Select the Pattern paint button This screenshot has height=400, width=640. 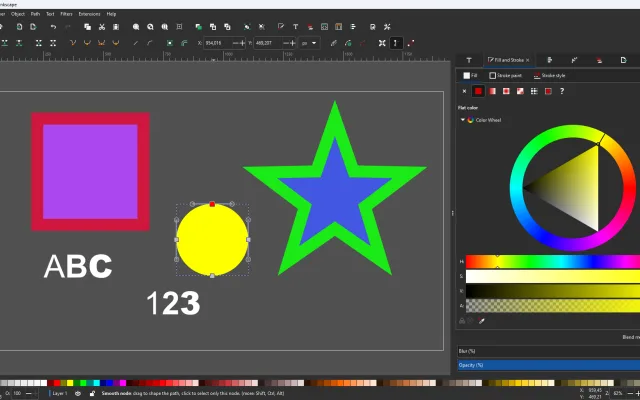pyautogui.click(x=534, y=91)
